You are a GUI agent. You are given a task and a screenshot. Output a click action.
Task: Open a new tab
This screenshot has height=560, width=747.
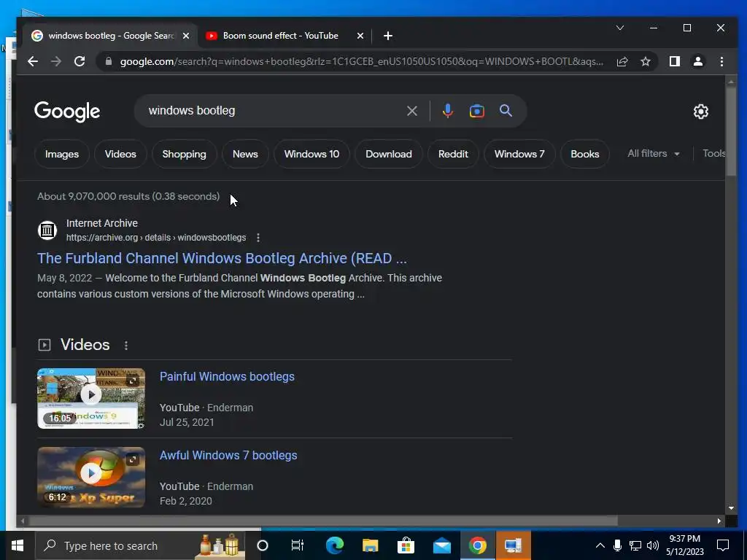coord(388,36)
